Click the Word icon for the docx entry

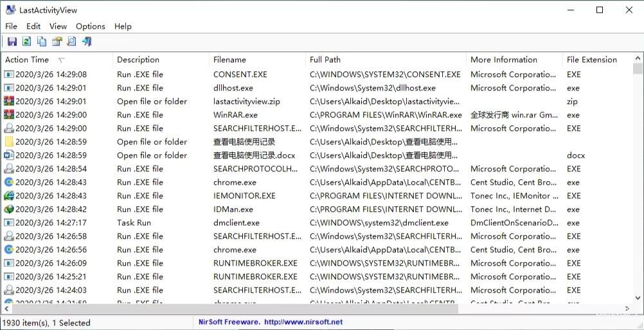(x=9, y=155)
